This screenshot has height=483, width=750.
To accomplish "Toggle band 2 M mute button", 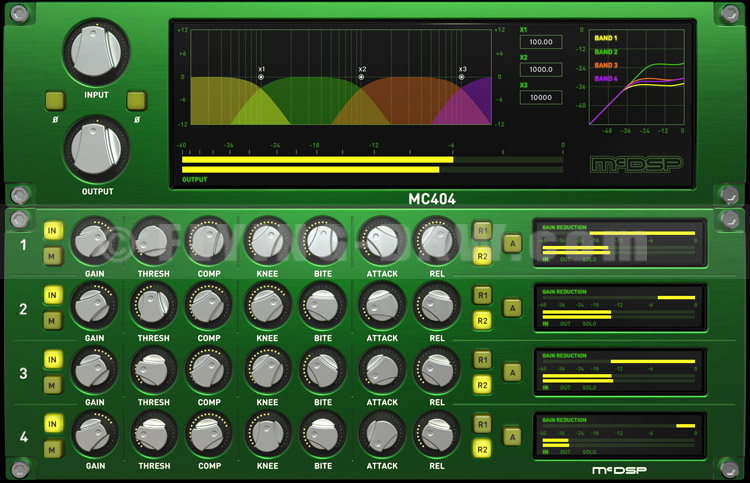I will point(52,321).
